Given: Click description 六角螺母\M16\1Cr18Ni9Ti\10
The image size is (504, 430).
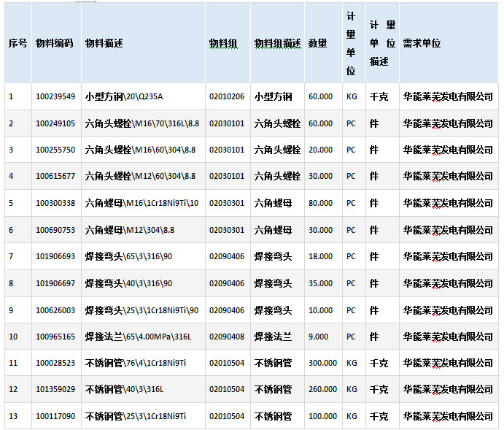Looking at the screenshot, I should coord(141,203).
